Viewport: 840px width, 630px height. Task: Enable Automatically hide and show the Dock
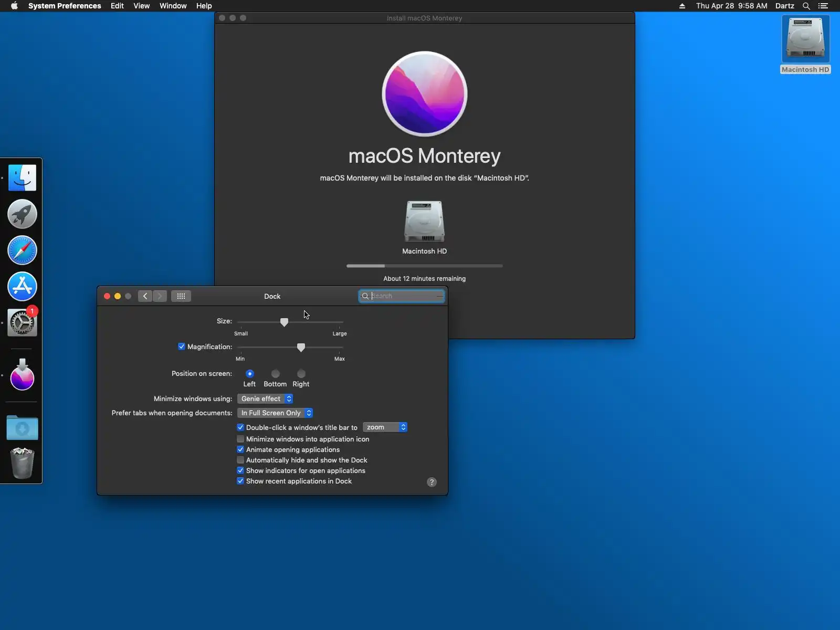pos(240,460)
